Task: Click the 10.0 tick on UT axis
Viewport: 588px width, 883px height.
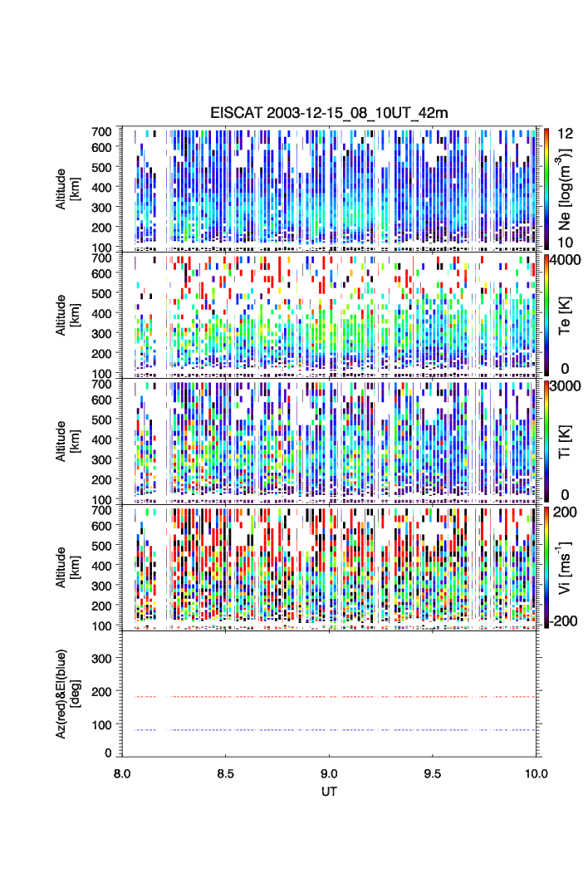Action: coord(536,773)
